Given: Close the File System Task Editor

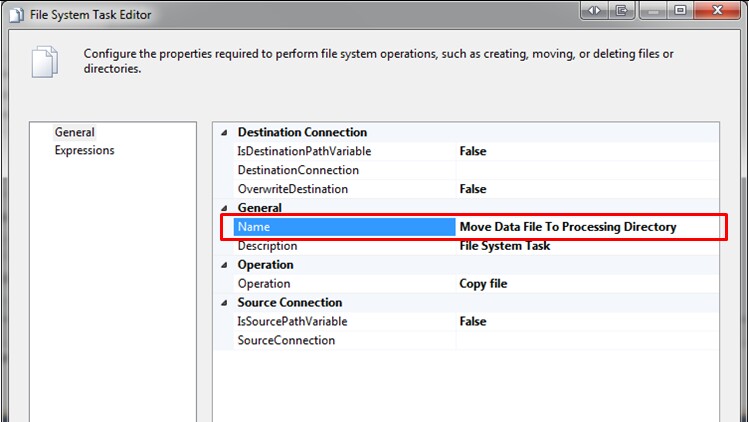Looking at the screenshot, I should 718,10.
